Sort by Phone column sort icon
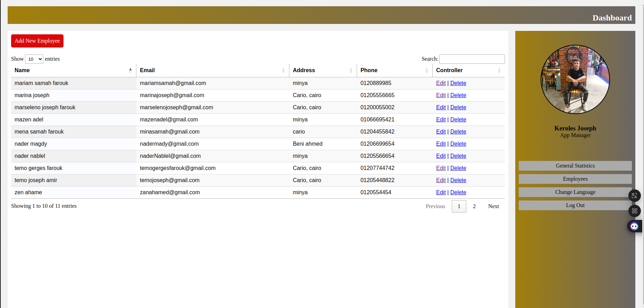 pos(426,70)
